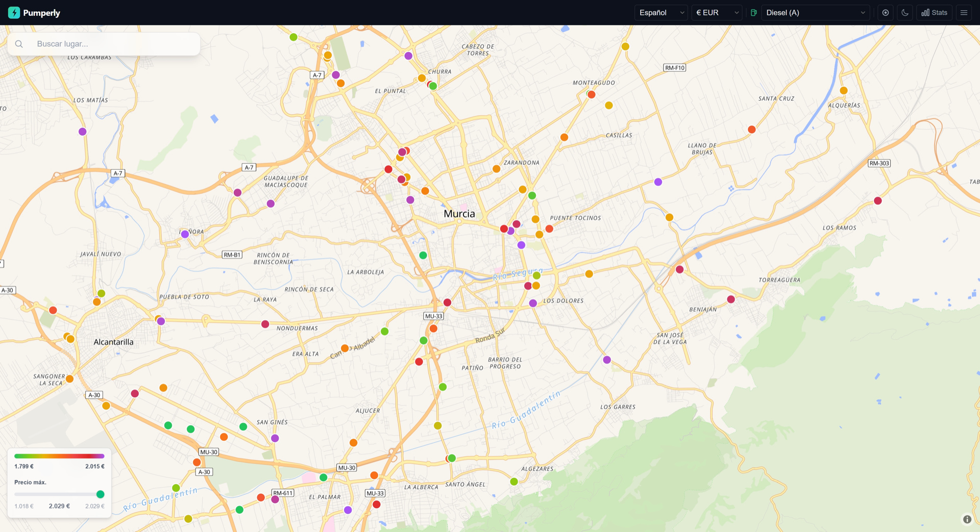Click the orange marker beside Zarandona label
The image size is (980, 532).
[496, 169]
